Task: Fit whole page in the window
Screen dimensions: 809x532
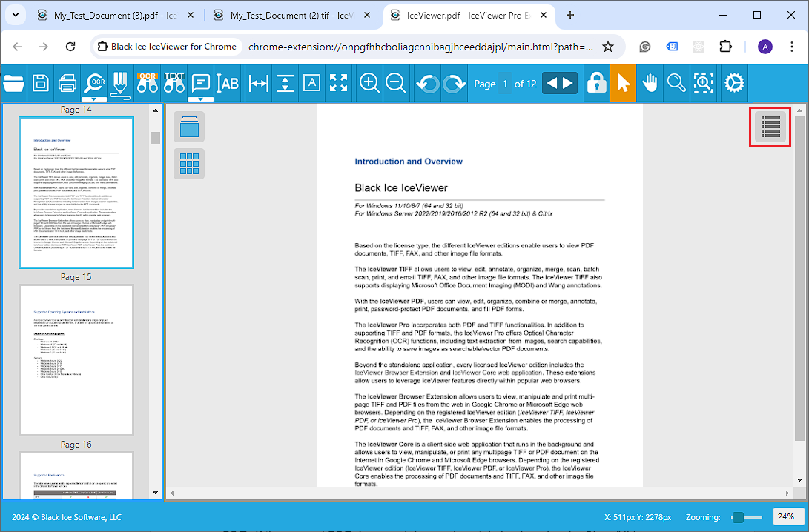Action: pos(311,83)
